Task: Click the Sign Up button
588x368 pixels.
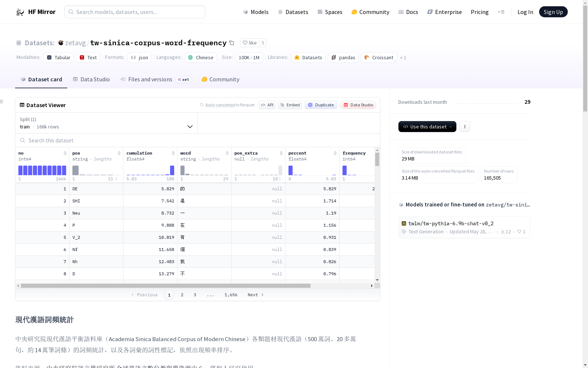Action: [x=553, y=12]
